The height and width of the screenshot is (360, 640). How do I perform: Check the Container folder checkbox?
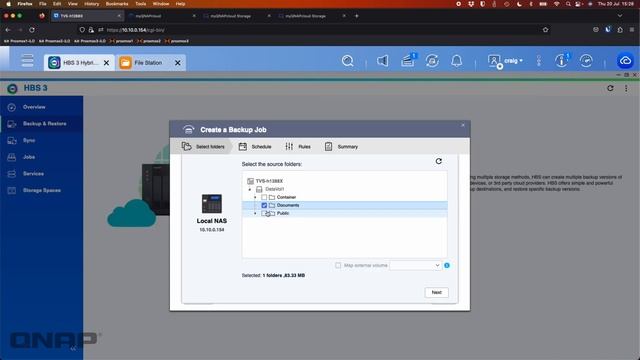[x=264, y=197]
